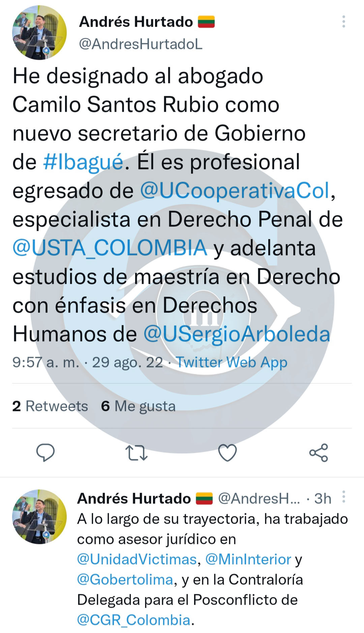Open @UCooperativaCol mention
This screenshot has height=633, width=364.
pos(235,191)
